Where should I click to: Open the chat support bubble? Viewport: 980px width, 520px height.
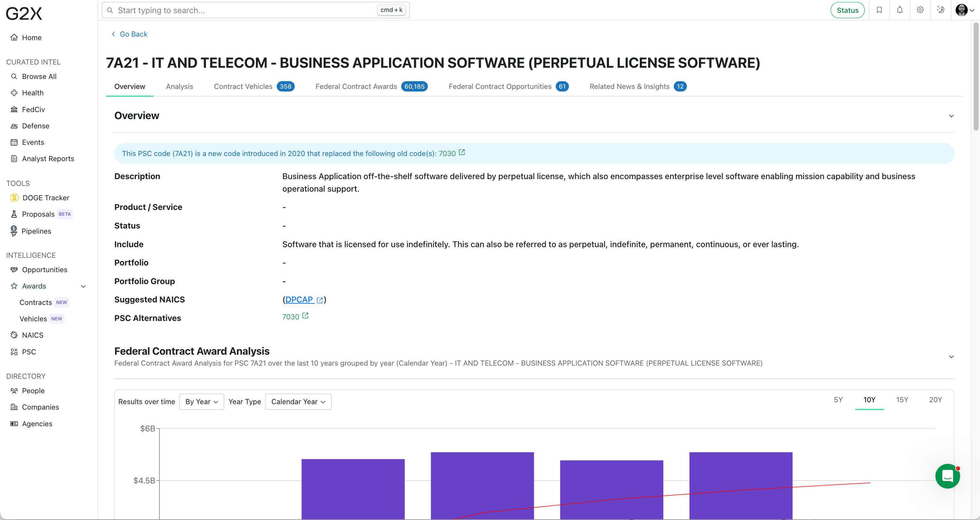coord(947,476)
